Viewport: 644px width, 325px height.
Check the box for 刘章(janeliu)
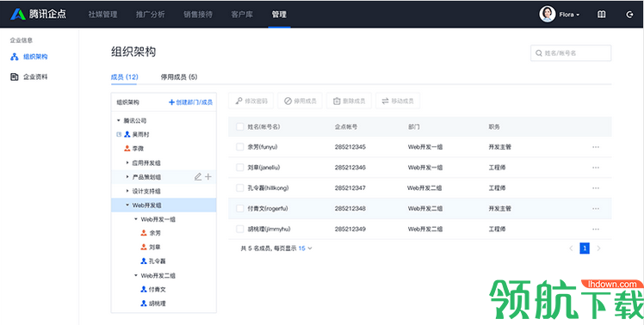click(x=240, y=168)
